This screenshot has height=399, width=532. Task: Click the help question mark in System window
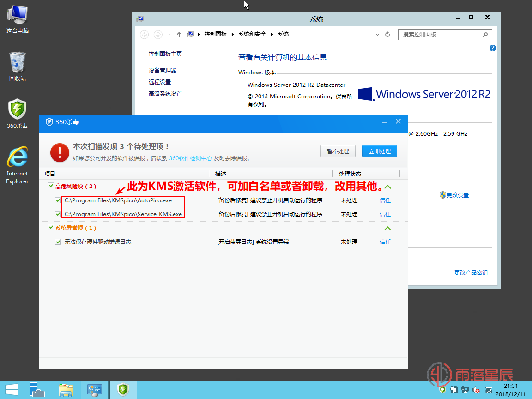pos(493,48)
